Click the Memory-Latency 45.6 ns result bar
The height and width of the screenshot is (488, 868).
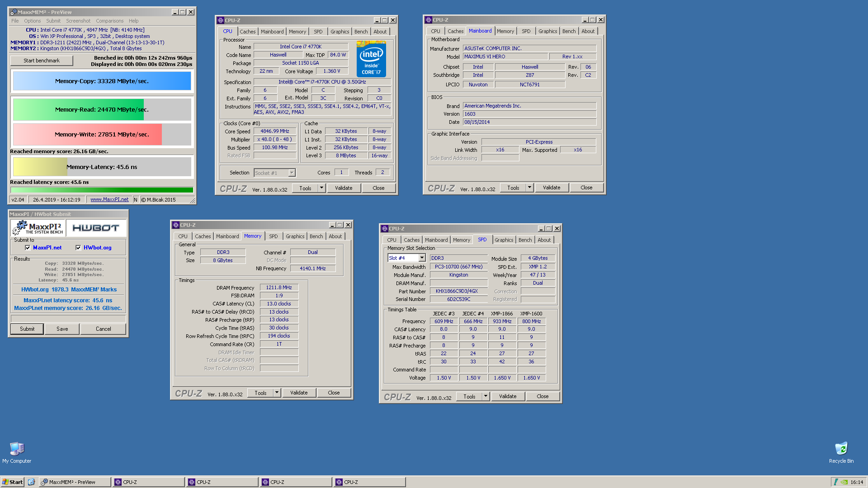point(102,167)
